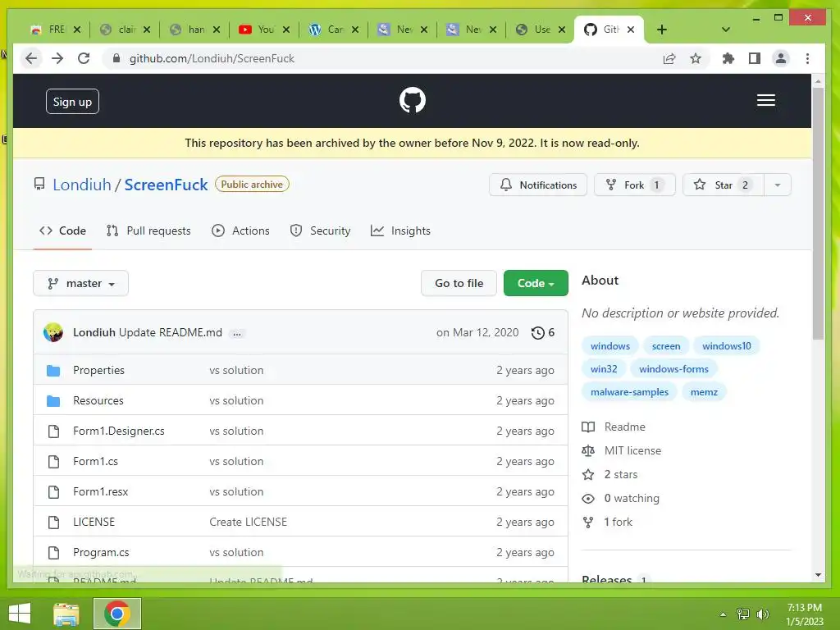
Task: Click the Chrome taskbar icon
Action: click(x=117, y=614)
